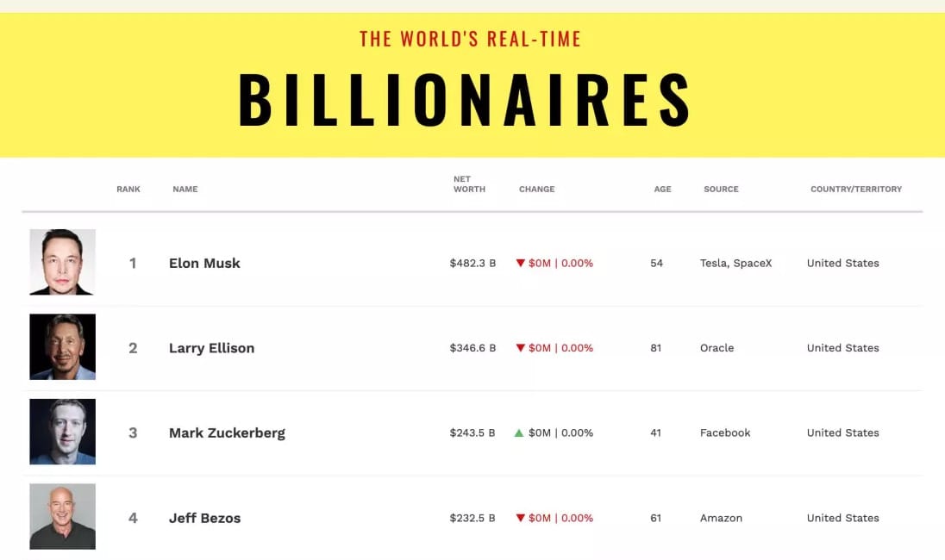Click Elon Musk's profile photo
This screenshot has height=560, width=945.
pos(62,262)
